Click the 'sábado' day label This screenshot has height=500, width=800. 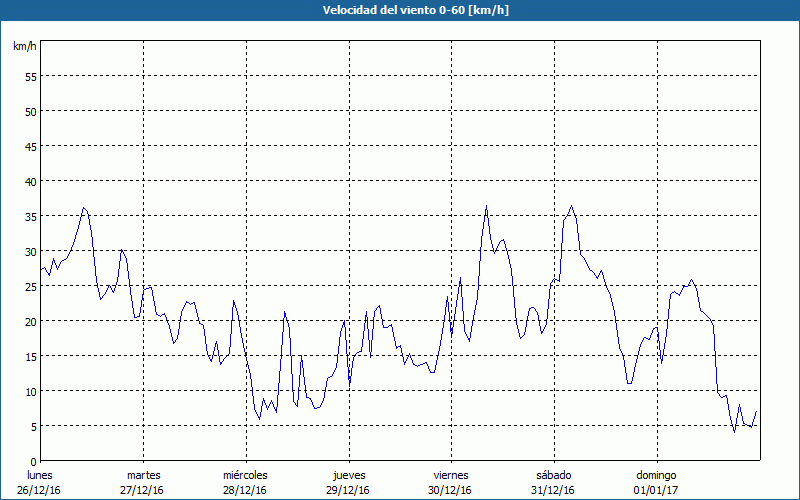click(553, 475)
